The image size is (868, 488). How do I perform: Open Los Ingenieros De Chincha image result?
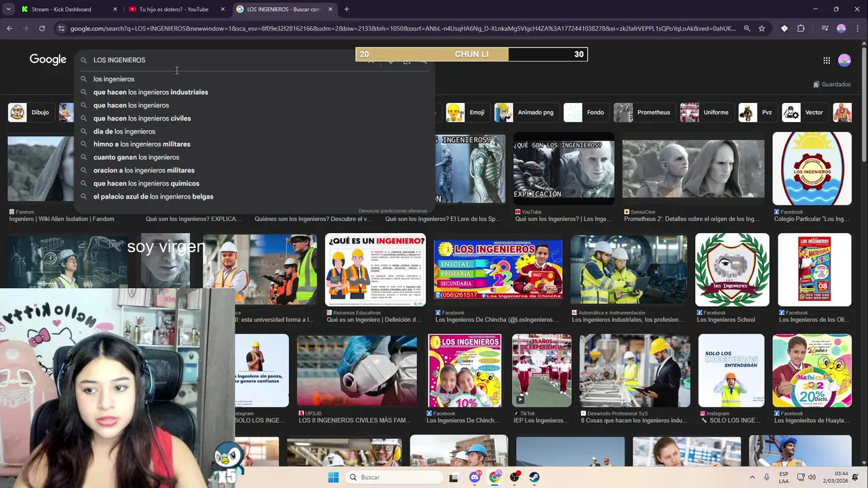pyautogui.click(x=498, y=270)
